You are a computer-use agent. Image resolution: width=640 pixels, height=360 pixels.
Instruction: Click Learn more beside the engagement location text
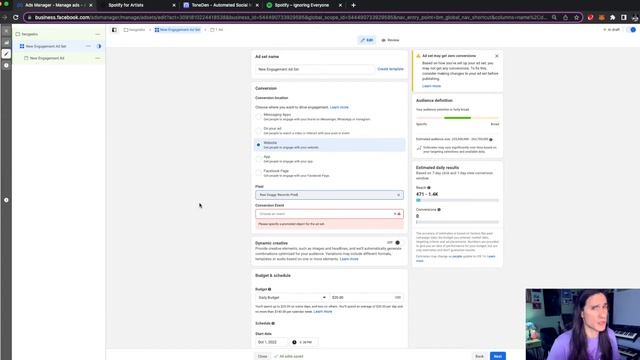coord(339,107)
